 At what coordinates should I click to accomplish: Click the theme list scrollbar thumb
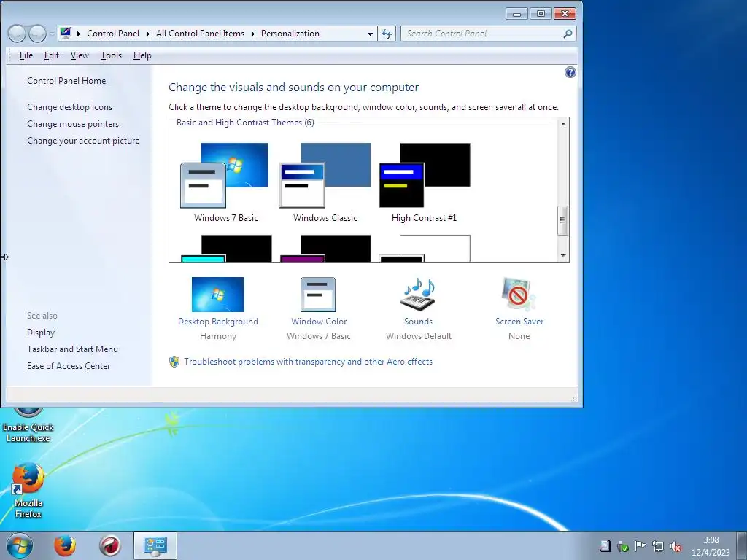(563, 220)
